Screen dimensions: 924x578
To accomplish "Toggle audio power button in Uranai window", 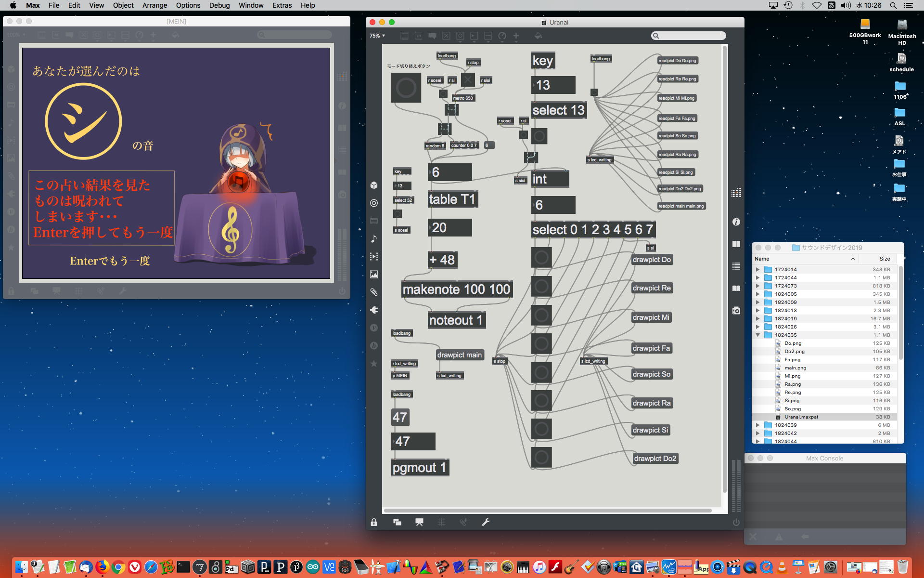I will [x=736, y=522].
